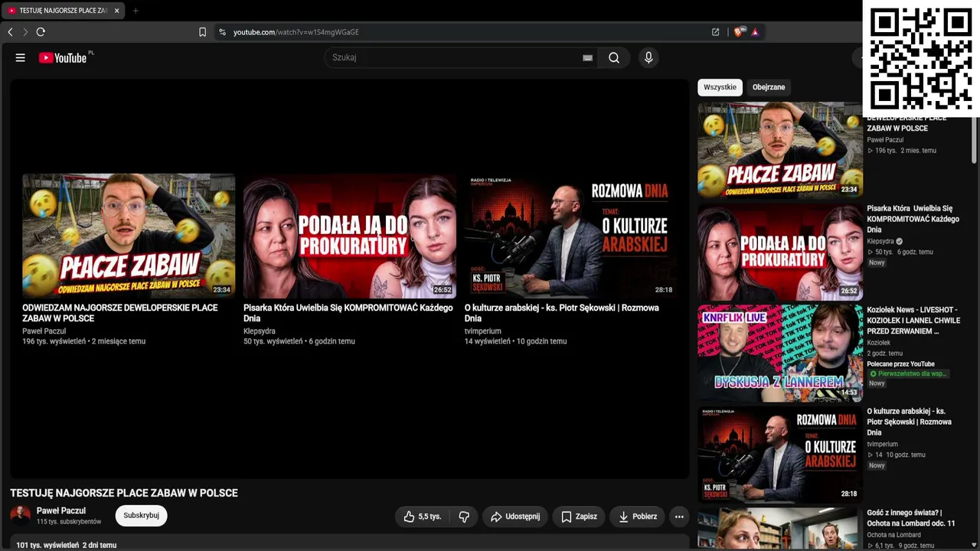Click the browser forward arrow

[x=25, y=32]
